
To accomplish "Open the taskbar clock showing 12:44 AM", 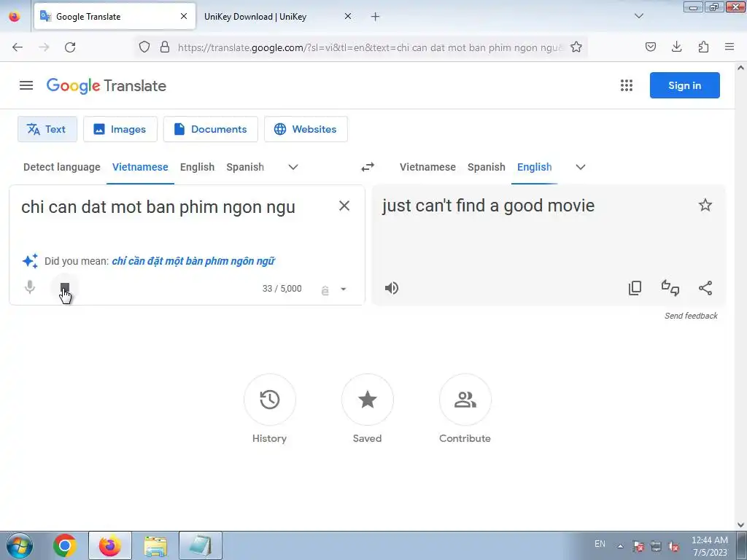I will tap(709, 546).
